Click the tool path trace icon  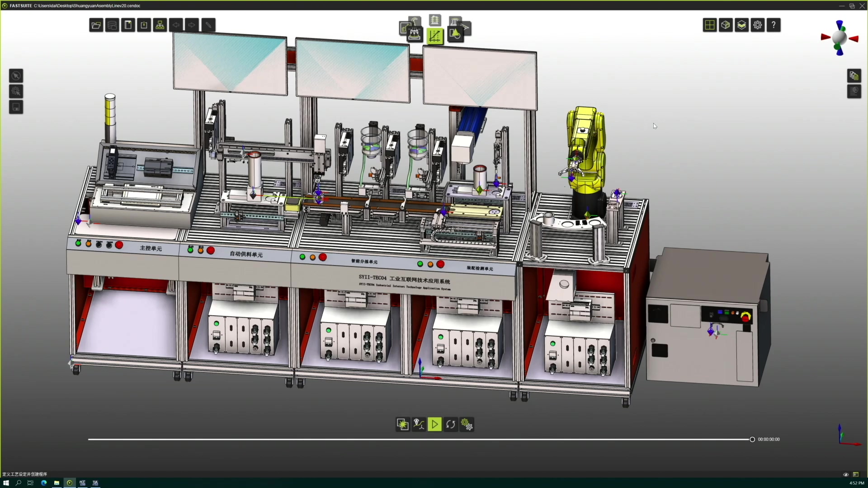[419, 424]
